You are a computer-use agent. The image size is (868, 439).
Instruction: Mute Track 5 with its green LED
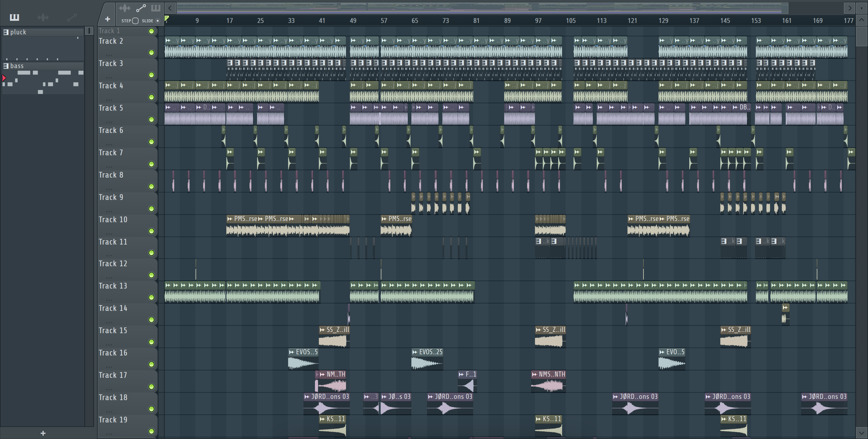[152, 120]
